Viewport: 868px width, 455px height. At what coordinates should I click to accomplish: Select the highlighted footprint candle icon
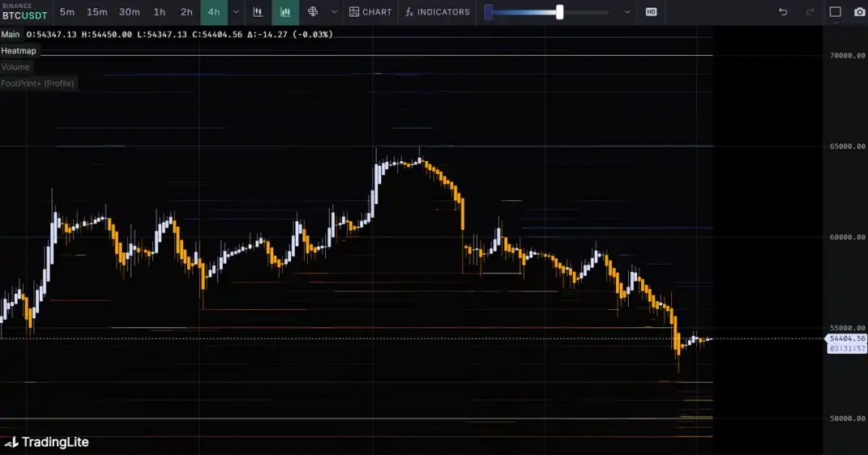[285, 12]
